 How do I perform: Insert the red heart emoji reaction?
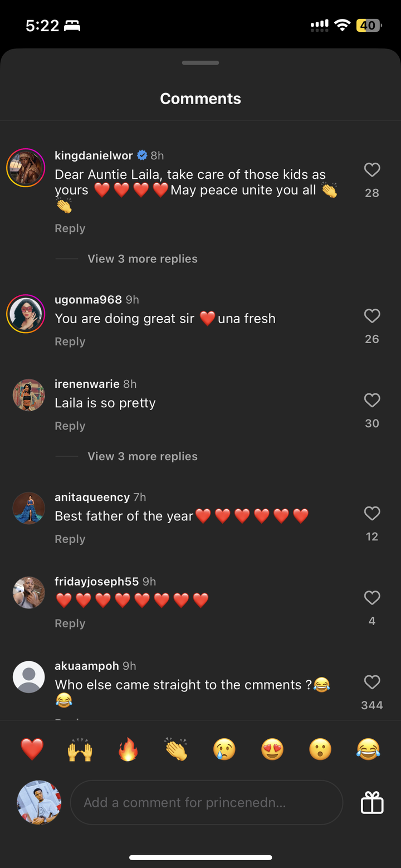pyautogui.click(x=32, y=749)
